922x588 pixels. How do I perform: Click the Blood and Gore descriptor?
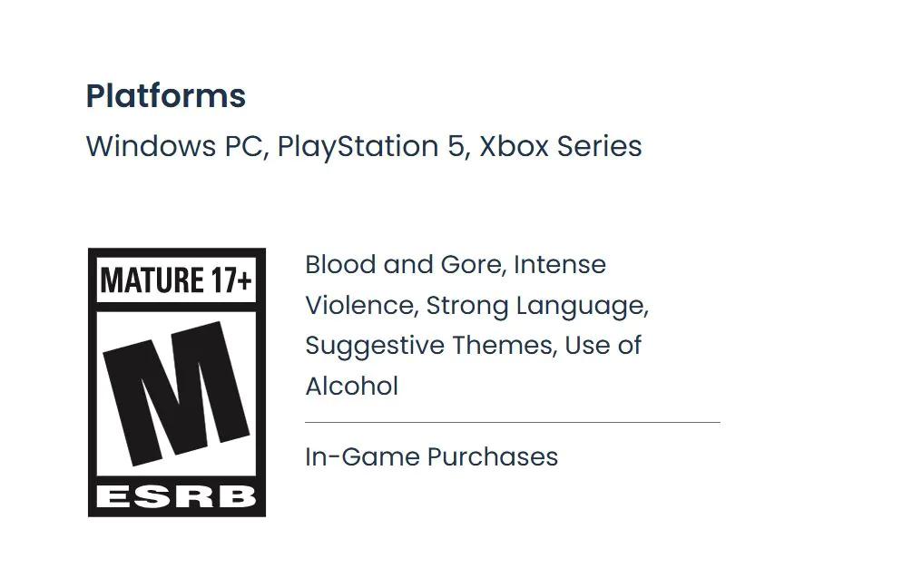pyautogui.click(x=404, y=265)
